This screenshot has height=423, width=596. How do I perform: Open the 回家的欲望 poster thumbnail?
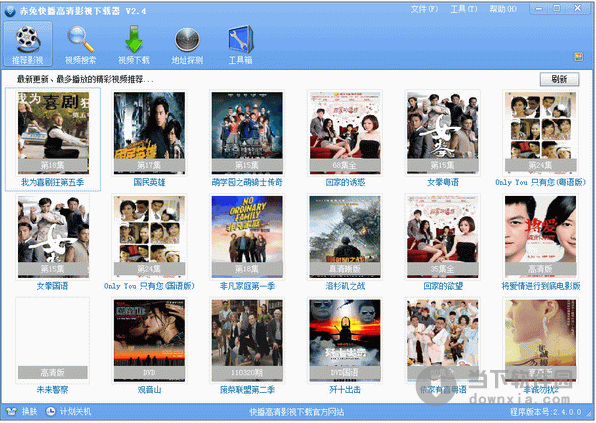[x=443, y=237]
